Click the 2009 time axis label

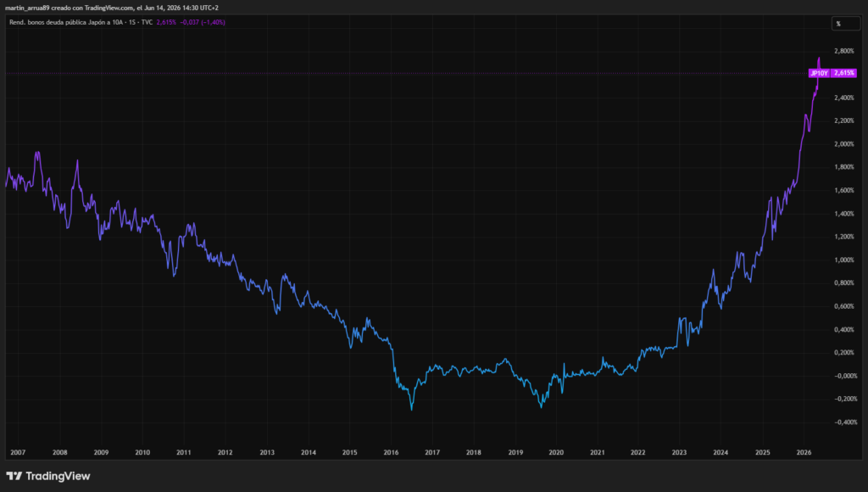(101, 453)
